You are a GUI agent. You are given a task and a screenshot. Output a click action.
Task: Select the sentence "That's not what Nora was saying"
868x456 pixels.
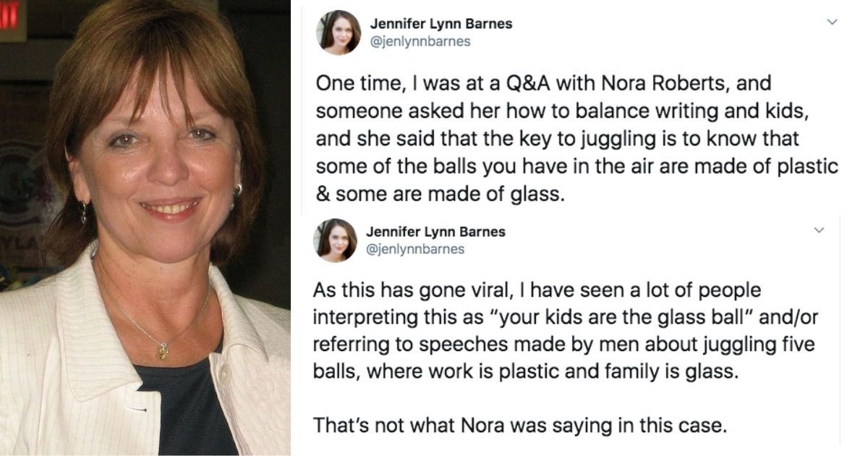pyautogui.click(x=519, y=426)
